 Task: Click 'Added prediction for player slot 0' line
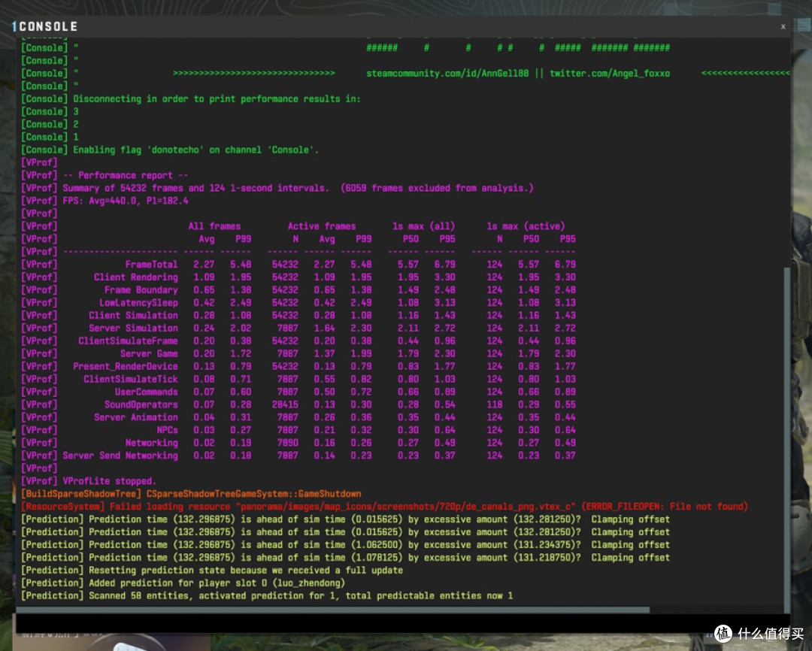(183, 583)
